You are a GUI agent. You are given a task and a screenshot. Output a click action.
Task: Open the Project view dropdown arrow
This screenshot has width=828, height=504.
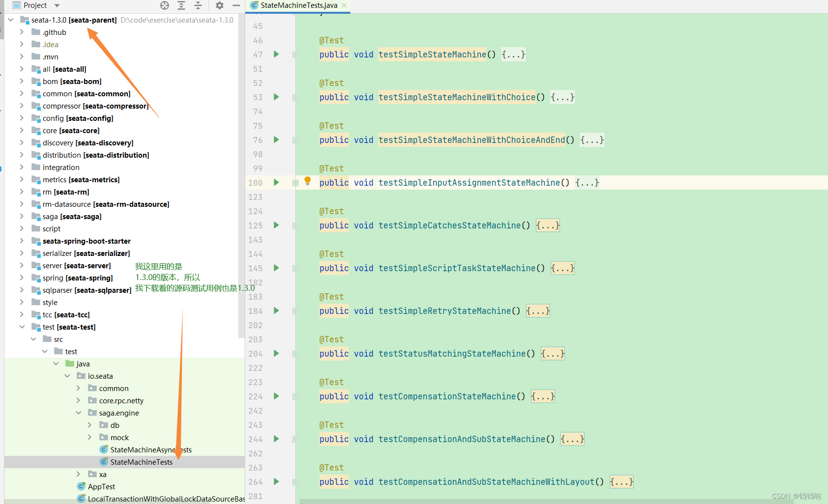click(x=57, y=5)
